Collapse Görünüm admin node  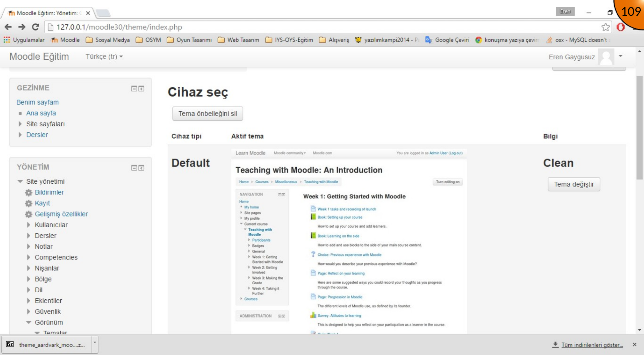[28, 322]
